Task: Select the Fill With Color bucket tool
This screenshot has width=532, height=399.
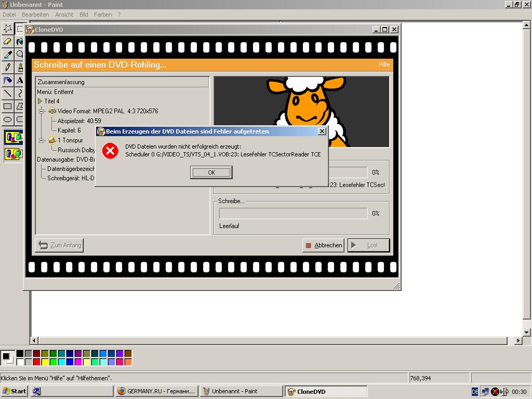Action: tap(19, 42)
